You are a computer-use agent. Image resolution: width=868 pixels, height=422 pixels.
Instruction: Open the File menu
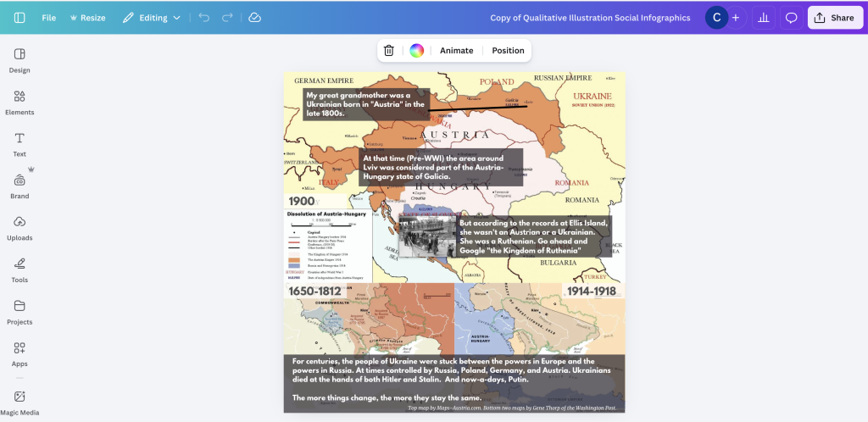[48, 18]
